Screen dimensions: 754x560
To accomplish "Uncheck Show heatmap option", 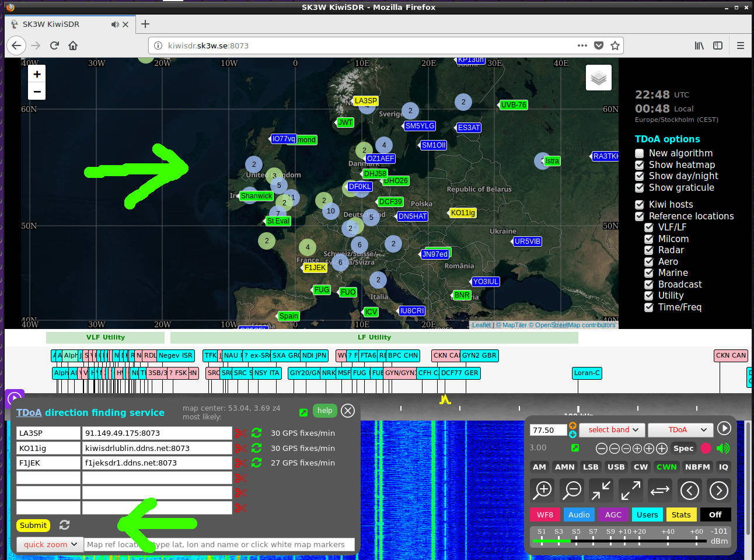I will coord(640,165).
